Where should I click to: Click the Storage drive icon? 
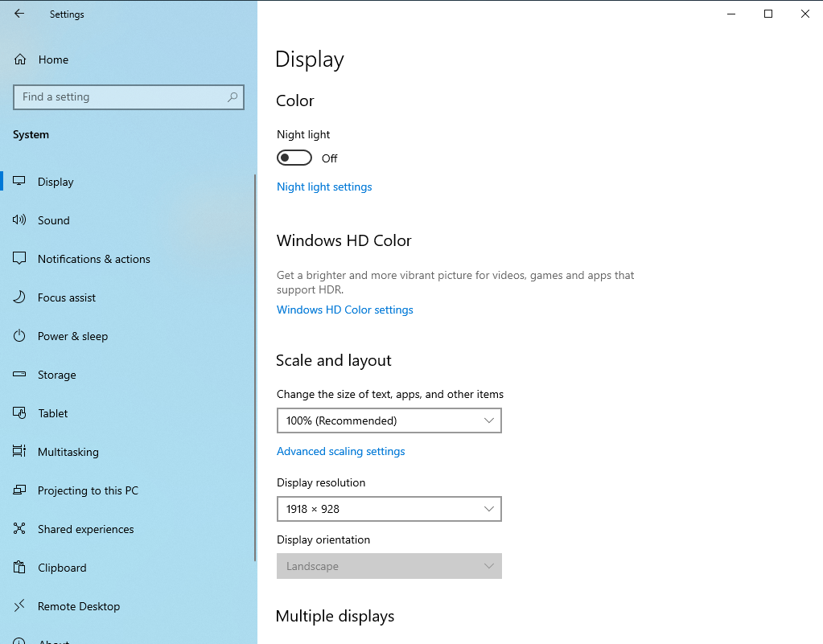point(20,375)
